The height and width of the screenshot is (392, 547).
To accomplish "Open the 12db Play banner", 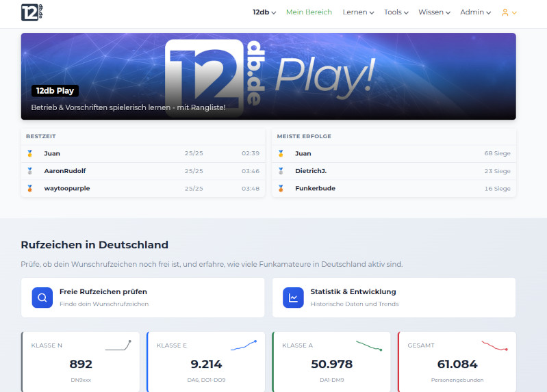I will pos(268,77).
